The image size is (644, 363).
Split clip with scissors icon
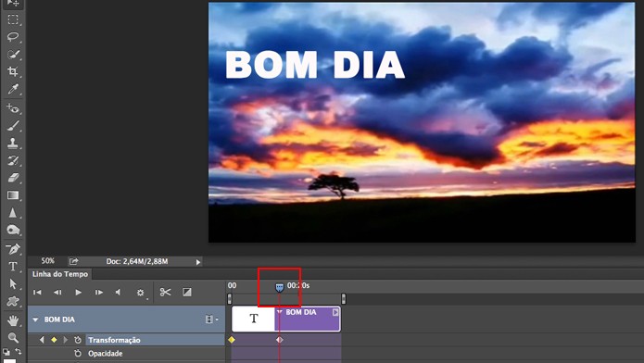tap(166, 292)
